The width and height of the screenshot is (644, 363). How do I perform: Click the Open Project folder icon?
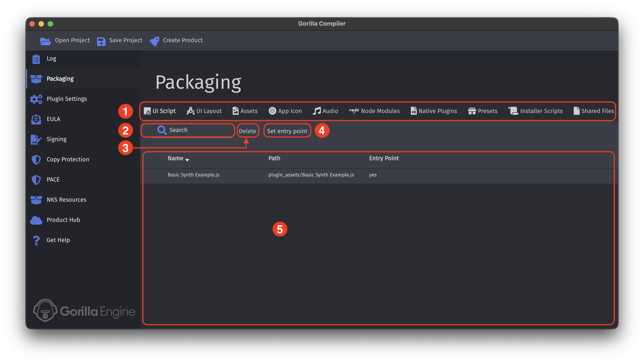pos(46,41)
